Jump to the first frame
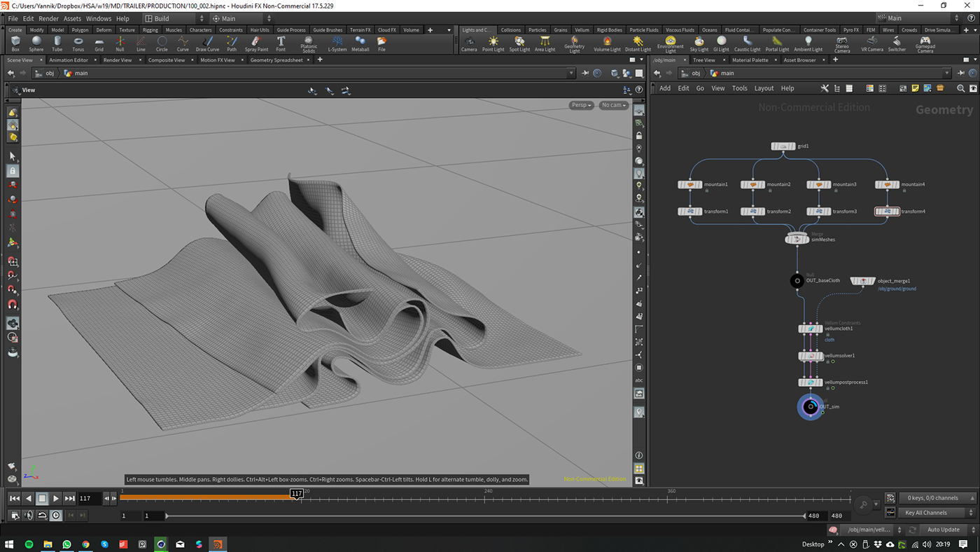980x552 pixels. [14, 499]
